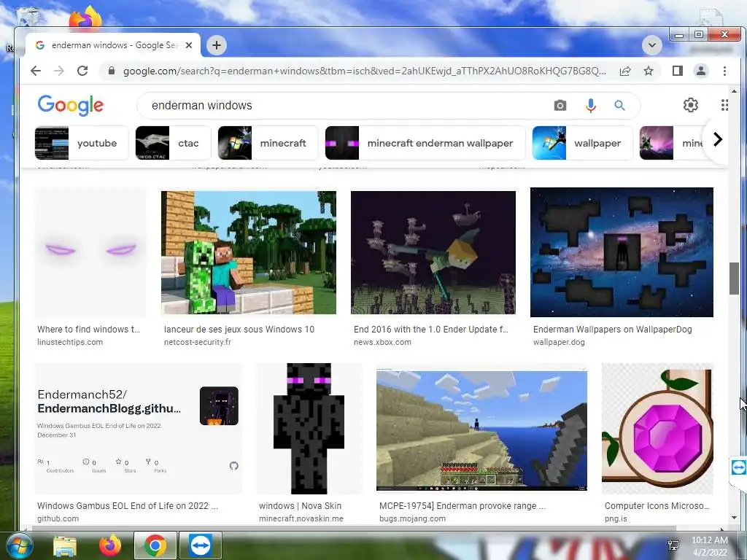Viewport: 747px width, 560px height.
Task: Open the Chrome profile avatar icon
Action: (701, 71)
